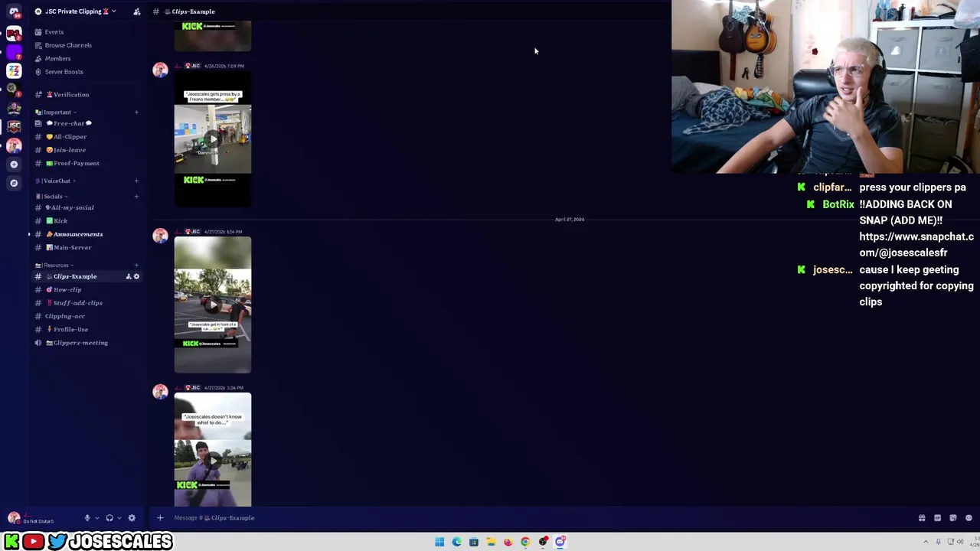Join Clippers-meeting voice channel

tap(87, 343)
